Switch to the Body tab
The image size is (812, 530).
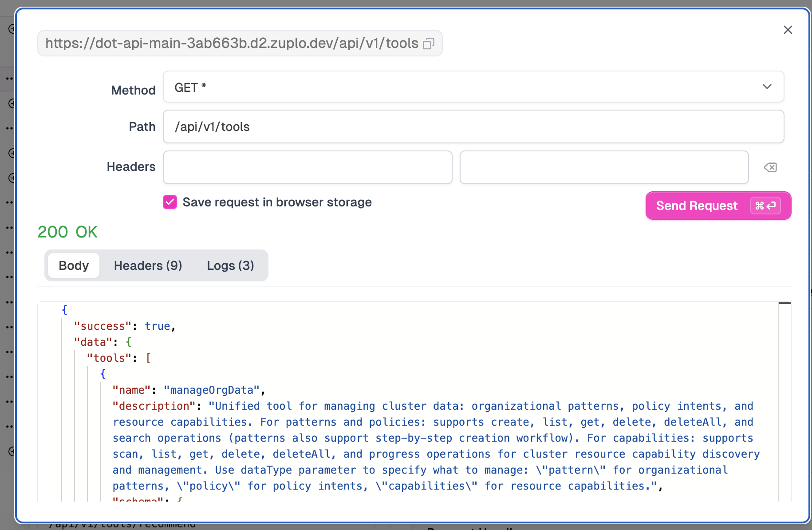coord(74,265)
